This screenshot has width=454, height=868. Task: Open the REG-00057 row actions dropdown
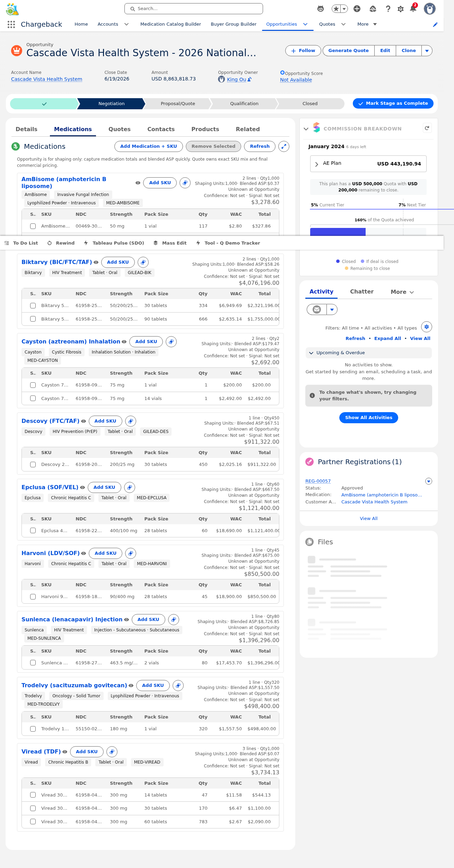[429, 481]
